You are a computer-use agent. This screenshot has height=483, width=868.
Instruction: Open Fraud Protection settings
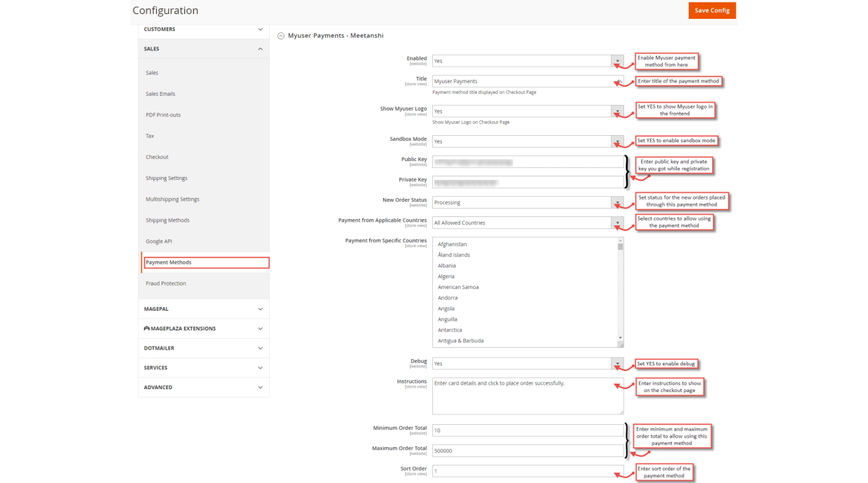(x=166, y=283)
